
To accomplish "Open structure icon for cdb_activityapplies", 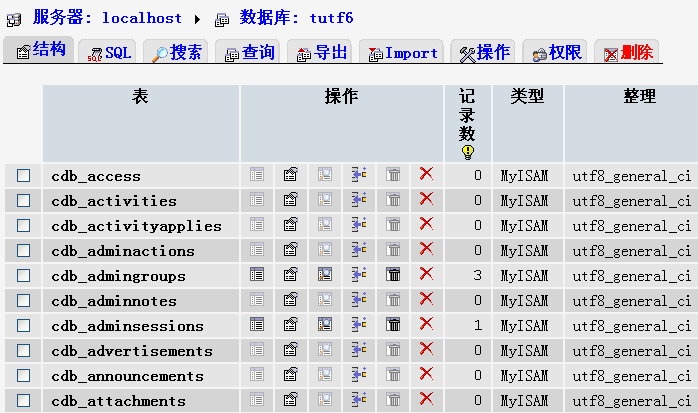I will pos(291,224).
